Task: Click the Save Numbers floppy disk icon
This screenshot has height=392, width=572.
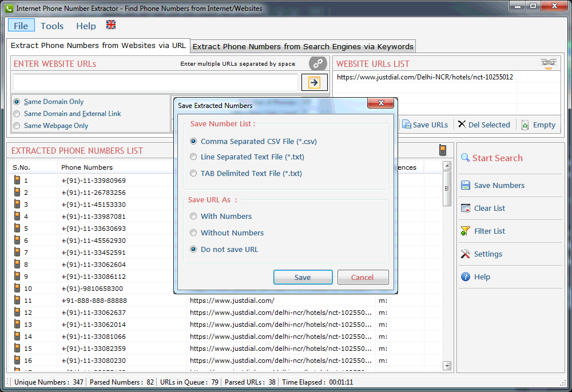Action: 466,185
